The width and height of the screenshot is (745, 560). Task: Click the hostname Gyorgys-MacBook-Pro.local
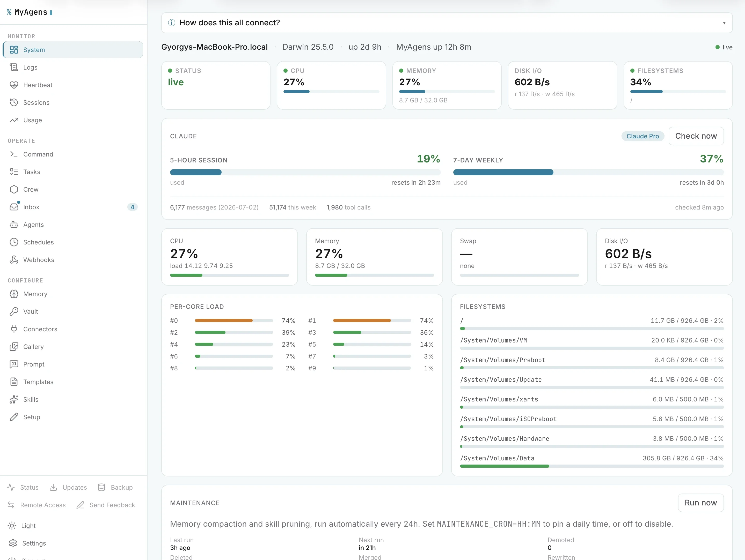coord(215,47)
